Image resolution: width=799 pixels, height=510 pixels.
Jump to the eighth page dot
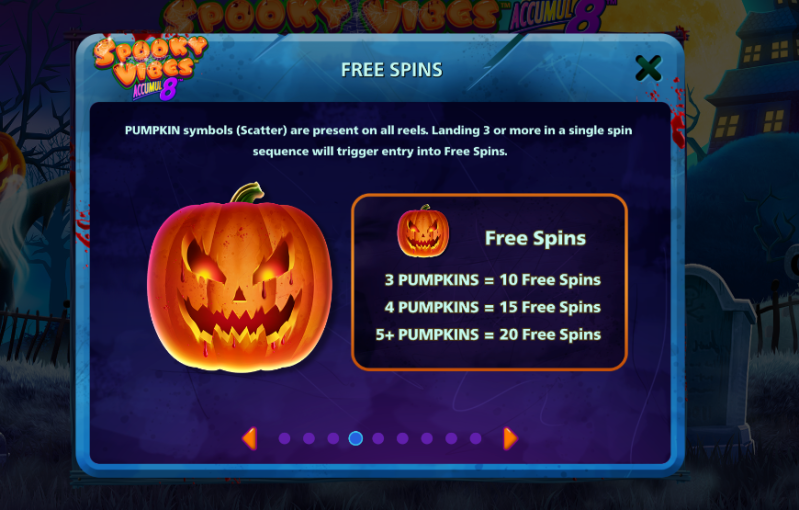click(451, 439)
